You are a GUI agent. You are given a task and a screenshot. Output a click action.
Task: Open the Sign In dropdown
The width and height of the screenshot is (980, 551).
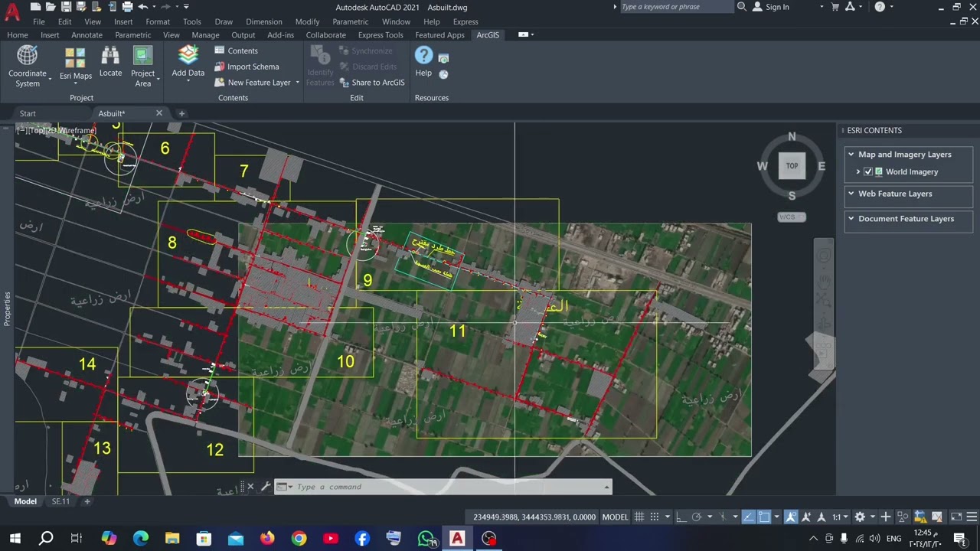coord(822,7)
